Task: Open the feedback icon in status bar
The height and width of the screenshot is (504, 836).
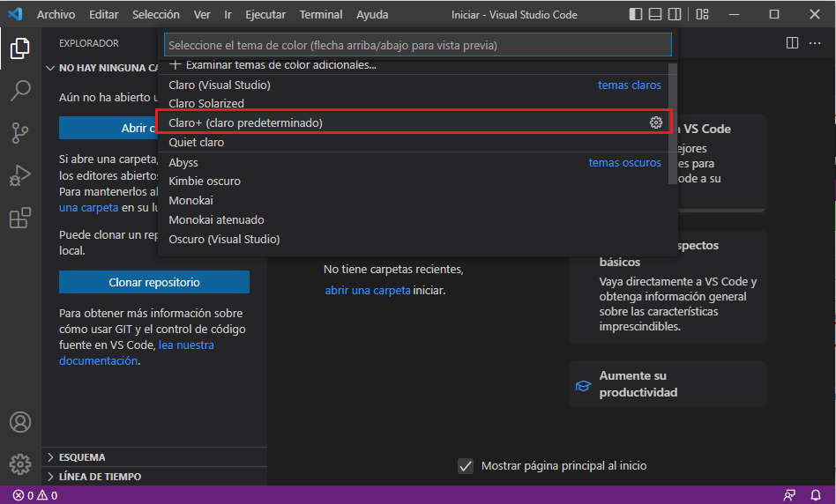Action: [789, 495]
